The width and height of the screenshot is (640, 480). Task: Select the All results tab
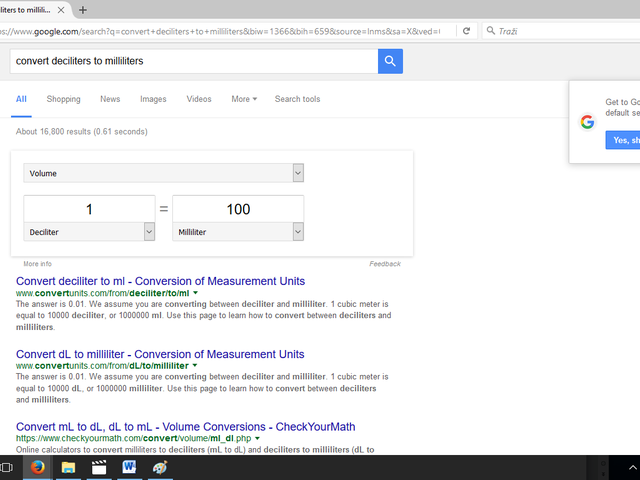[x=21, y=99]
